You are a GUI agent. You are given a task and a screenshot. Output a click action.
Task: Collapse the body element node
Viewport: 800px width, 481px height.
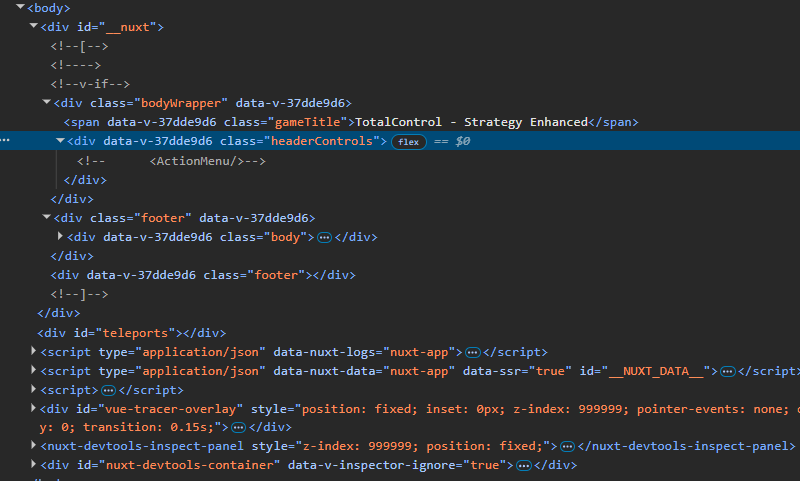pyautogui.click(x=20, y=7)
